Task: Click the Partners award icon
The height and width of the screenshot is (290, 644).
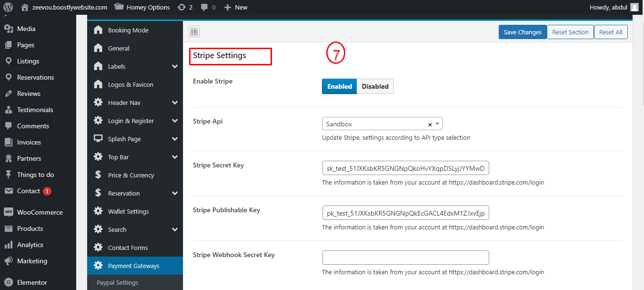Action: click(x=9, y=158)
